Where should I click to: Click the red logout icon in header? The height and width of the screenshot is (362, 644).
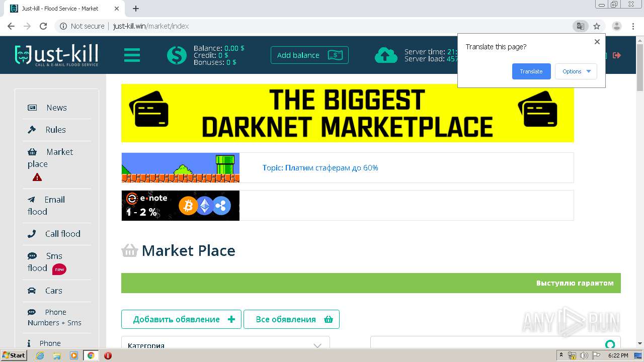tap(617, 55)
